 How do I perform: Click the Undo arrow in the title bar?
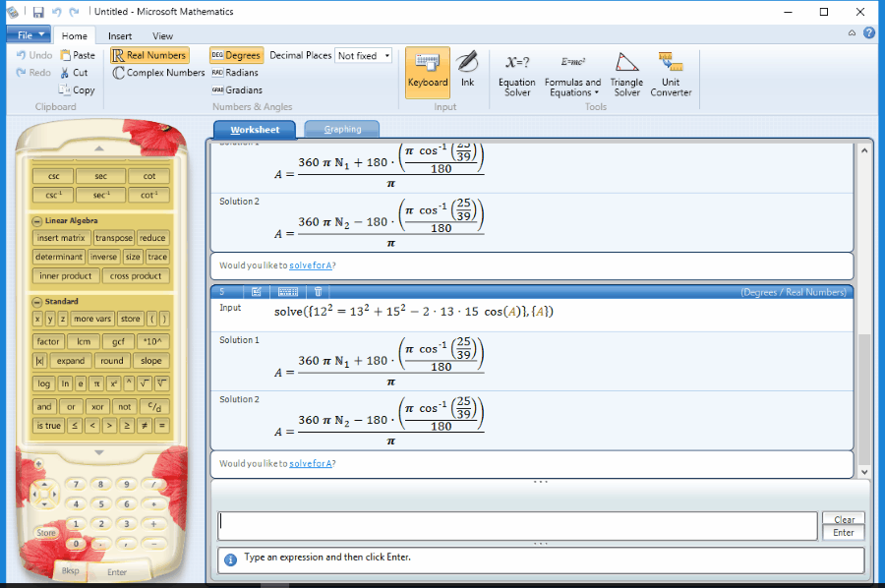tap(56, 12)
